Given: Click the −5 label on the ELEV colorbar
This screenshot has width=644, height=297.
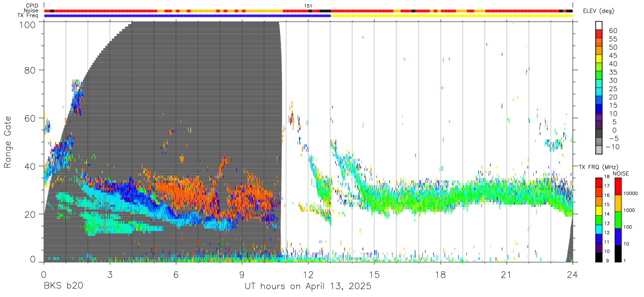Looking at the screenshot, I should [x=613, y=139].
